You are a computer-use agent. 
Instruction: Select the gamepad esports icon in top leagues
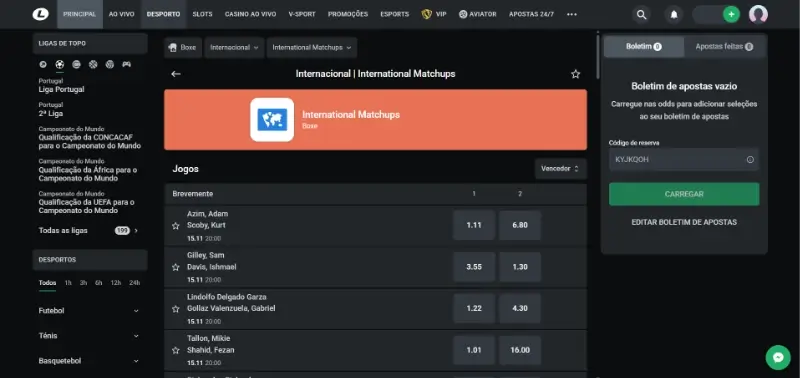tap(126, 64)
